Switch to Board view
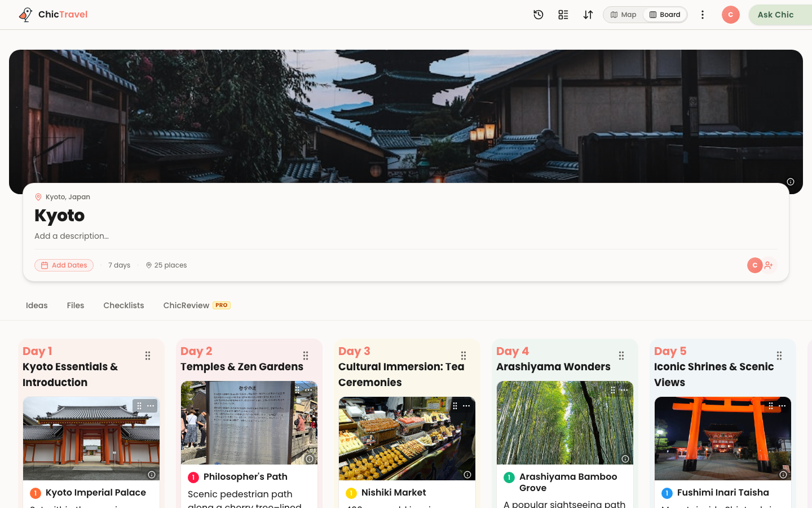Screen dimensions: 812x508 coord(665,15)
